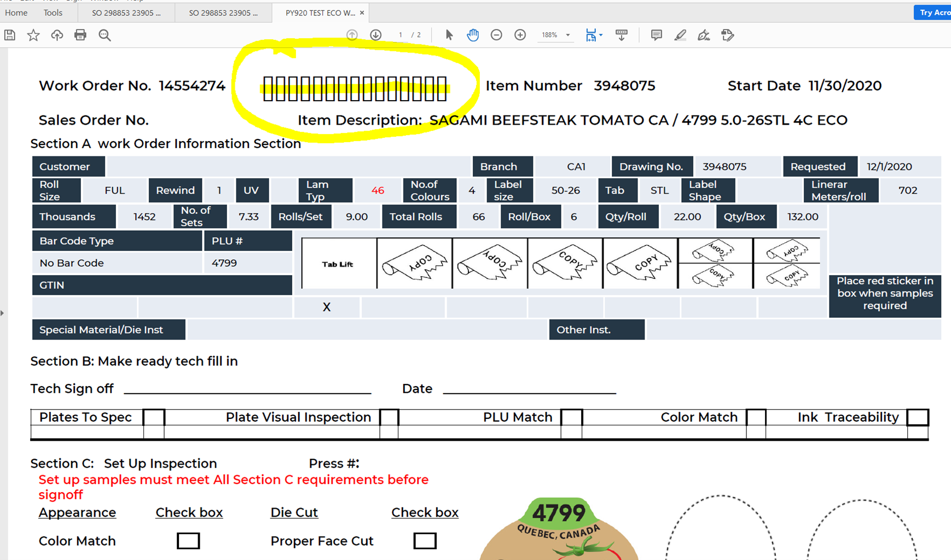This screenshot has width=951, height=560.
Task: Click the Customer header cell
Action: (68, 167)
